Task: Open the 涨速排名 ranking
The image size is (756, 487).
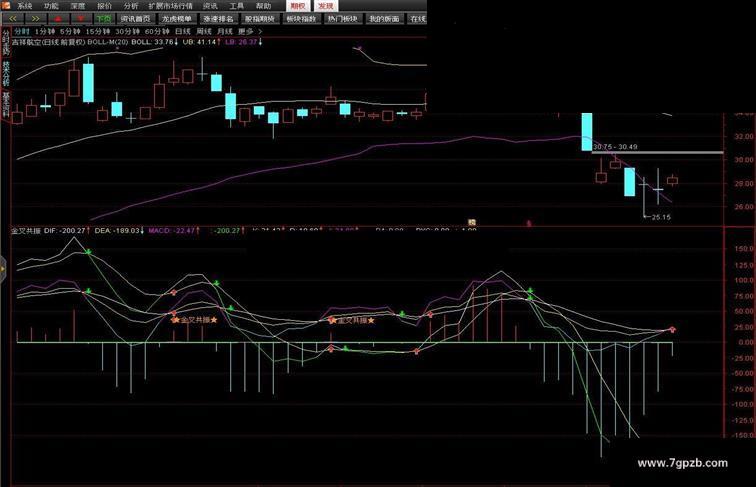Action: 218,19
